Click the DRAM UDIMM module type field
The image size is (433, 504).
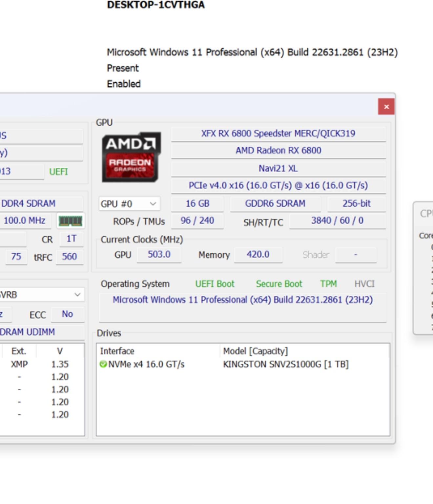[x=42, y=332]
